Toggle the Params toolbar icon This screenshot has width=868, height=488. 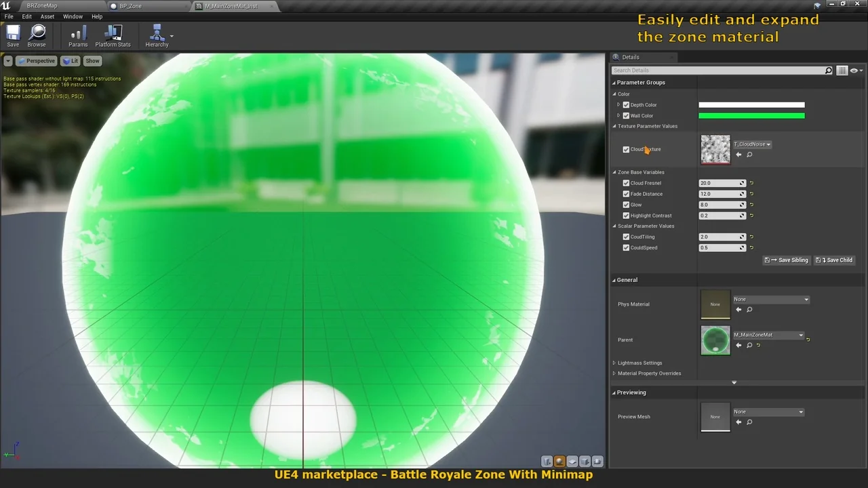pyautogui.click(x=78, y=35)
